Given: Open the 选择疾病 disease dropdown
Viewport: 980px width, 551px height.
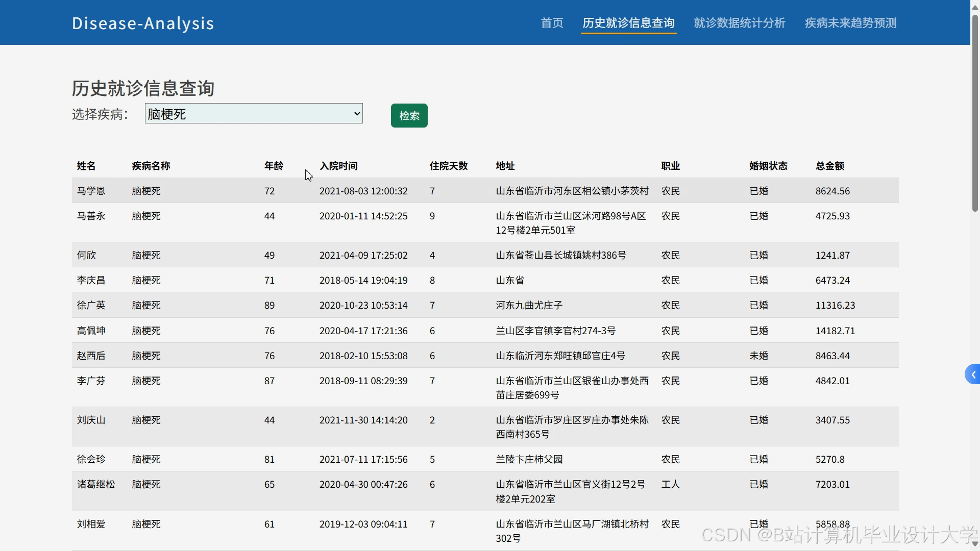Looking at the screenshot, I should [254, 114].
